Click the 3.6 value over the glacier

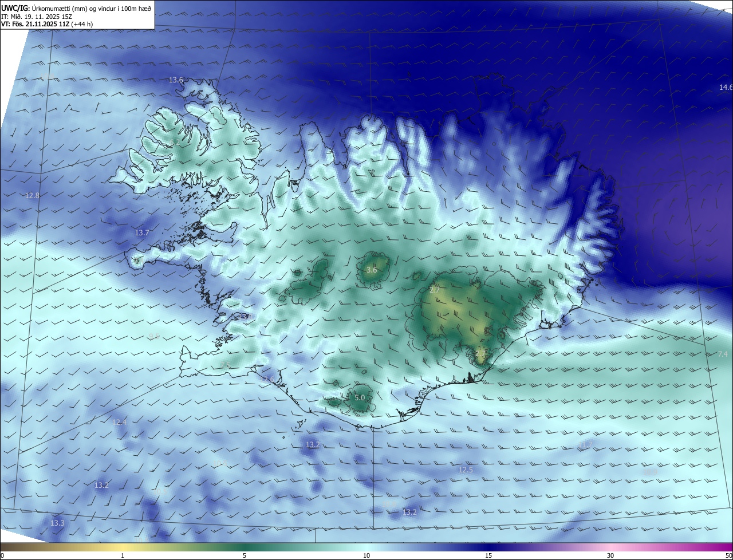click(x=372, y=270)
